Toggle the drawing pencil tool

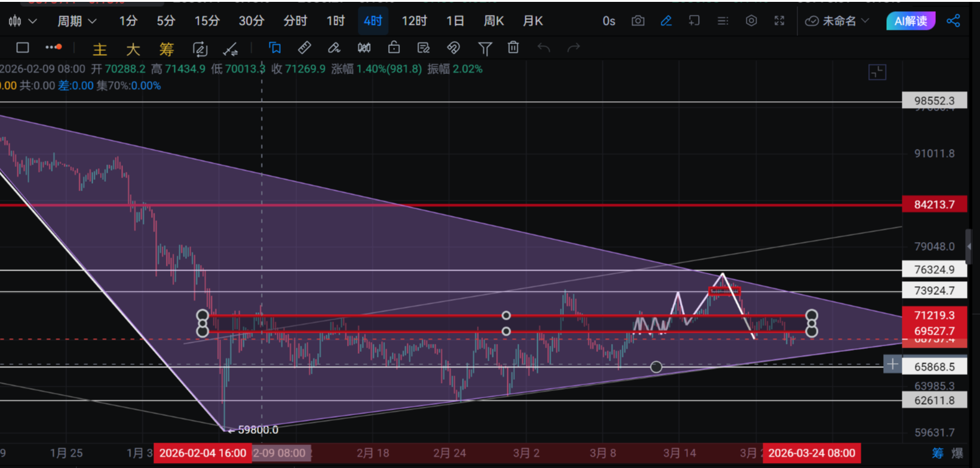coord(666,21)
